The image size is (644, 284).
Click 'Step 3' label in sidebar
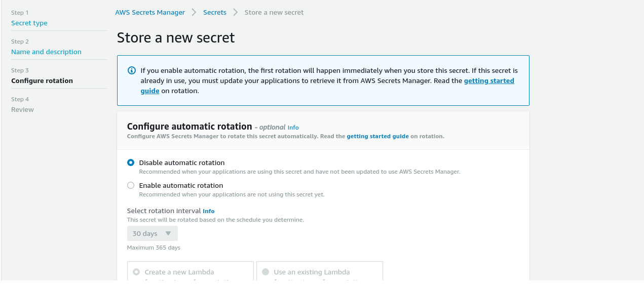click(20, 71)
